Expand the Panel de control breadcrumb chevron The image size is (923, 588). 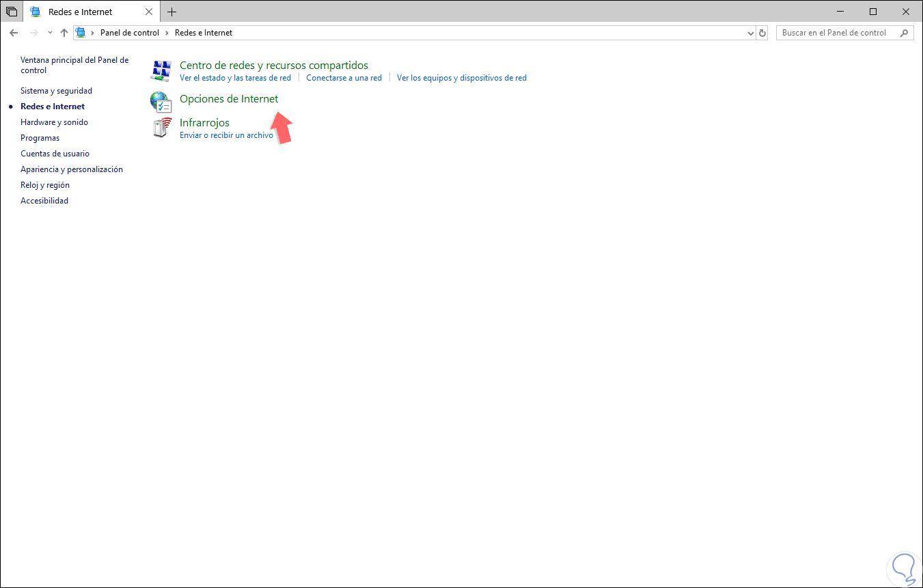pos(167,33)
